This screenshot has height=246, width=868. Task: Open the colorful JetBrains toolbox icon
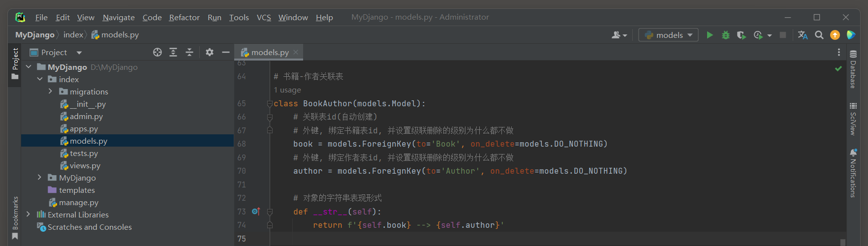(851, 35)
